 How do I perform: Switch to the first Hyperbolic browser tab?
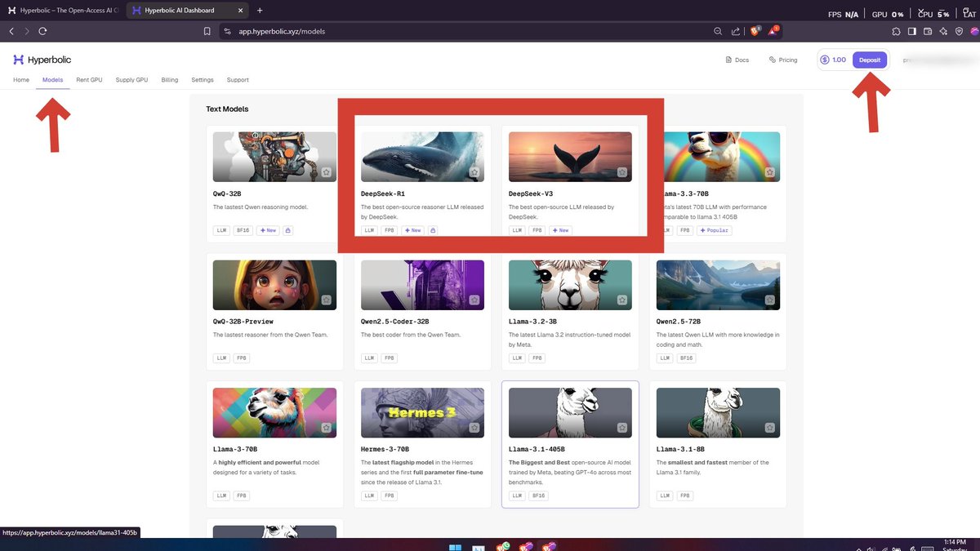tap(63, 11)
